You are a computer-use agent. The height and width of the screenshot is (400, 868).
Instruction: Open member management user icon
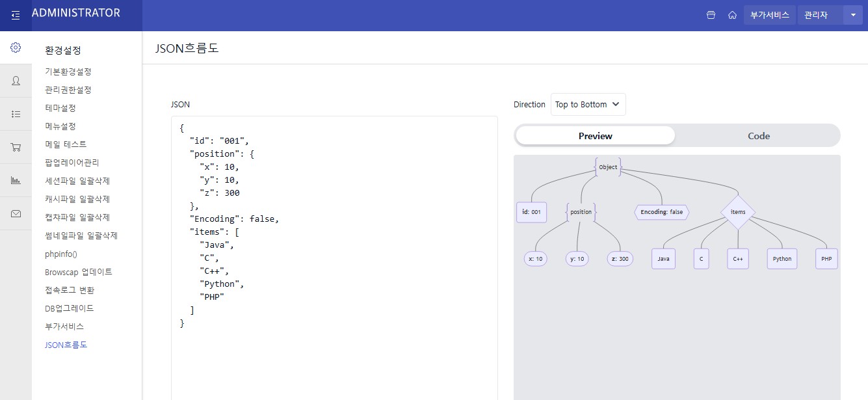click(x=16, y=81)
